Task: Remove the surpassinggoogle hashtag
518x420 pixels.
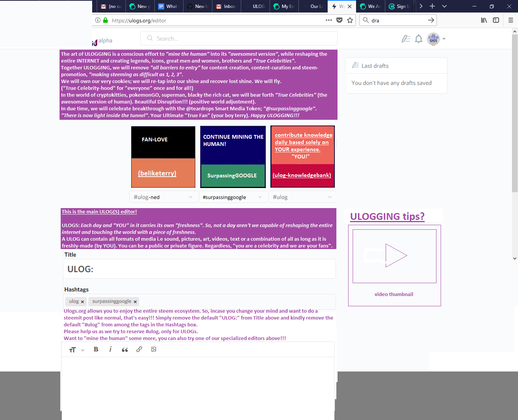Action: (135, 302)
